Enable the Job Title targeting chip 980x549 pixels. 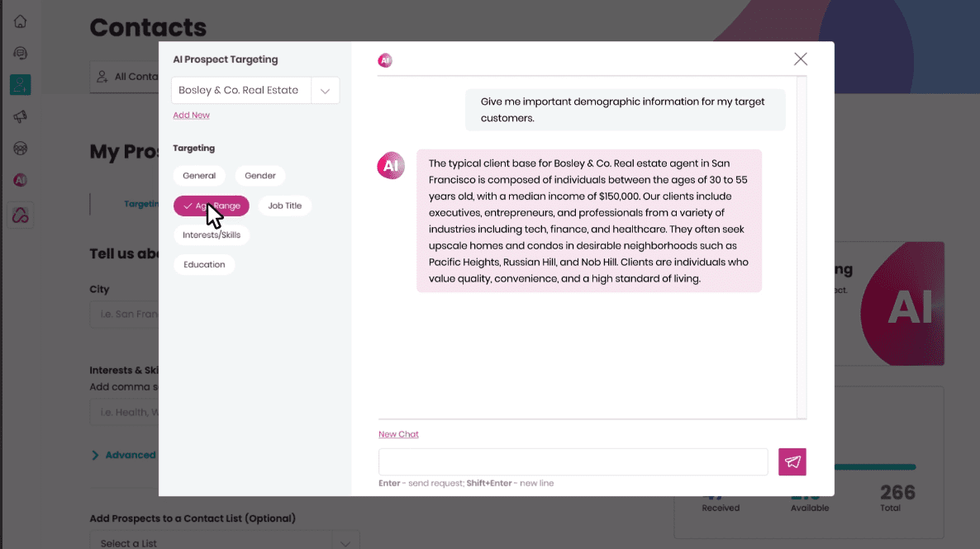[285, 206]
